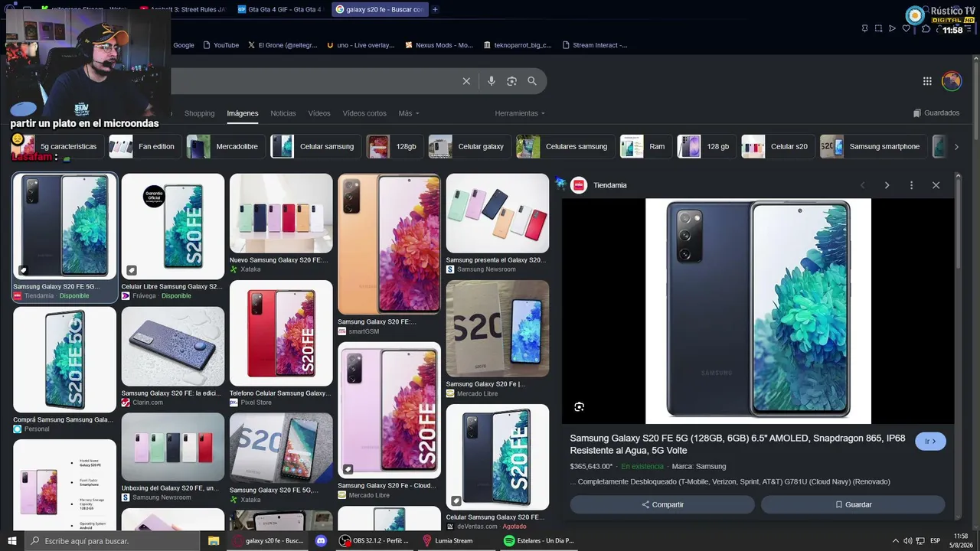Open the Windows Start menu

click(11, 541)
